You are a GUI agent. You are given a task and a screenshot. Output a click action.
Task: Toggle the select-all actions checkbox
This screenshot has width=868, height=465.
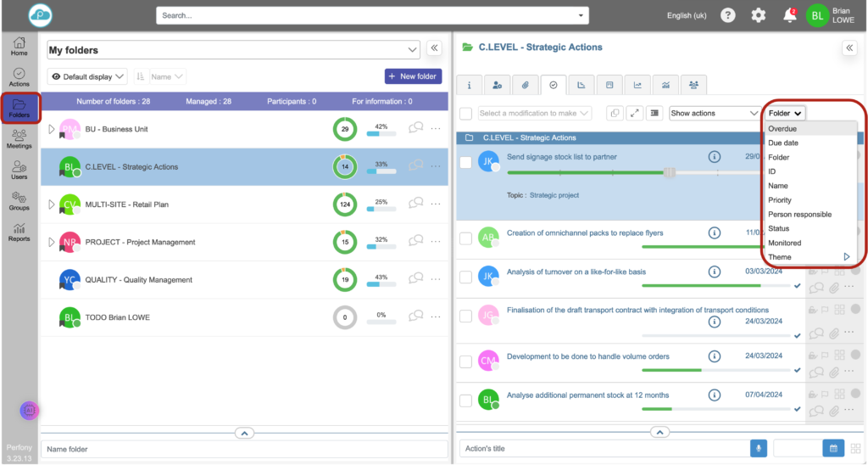[x=465, y=113]
